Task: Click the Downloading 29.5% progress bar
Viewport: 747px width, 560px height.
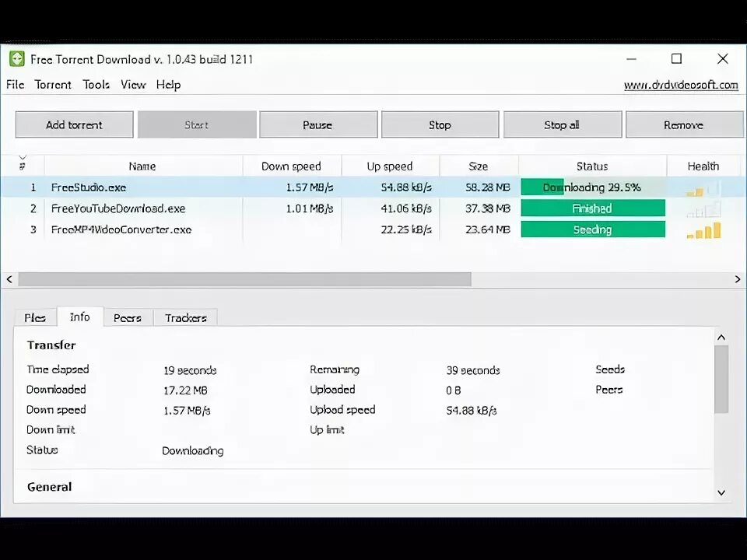Action: click(593, 187)
